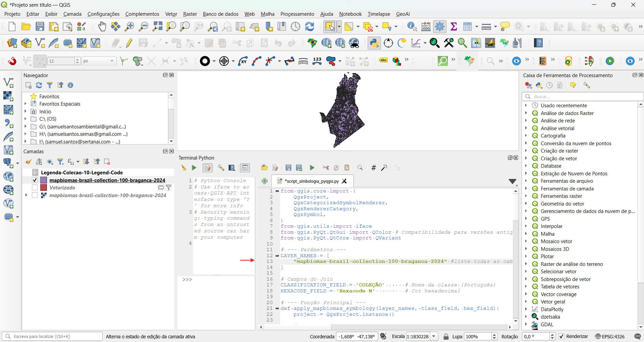
Task: Run the script in the editor
Action: click(312, 168)
